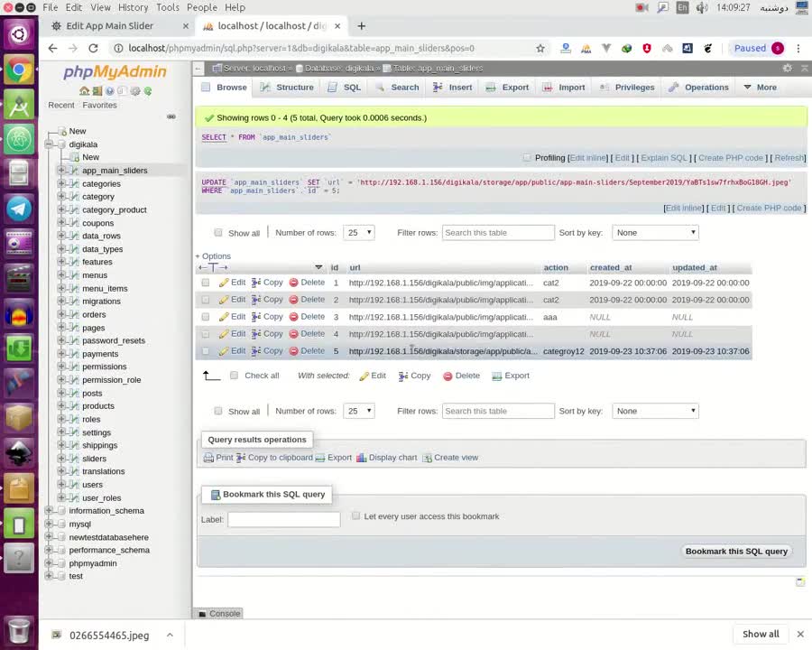Click the red Delete icon for row 5
Screen dimensions: 812x650
click(x=293, y=351)
